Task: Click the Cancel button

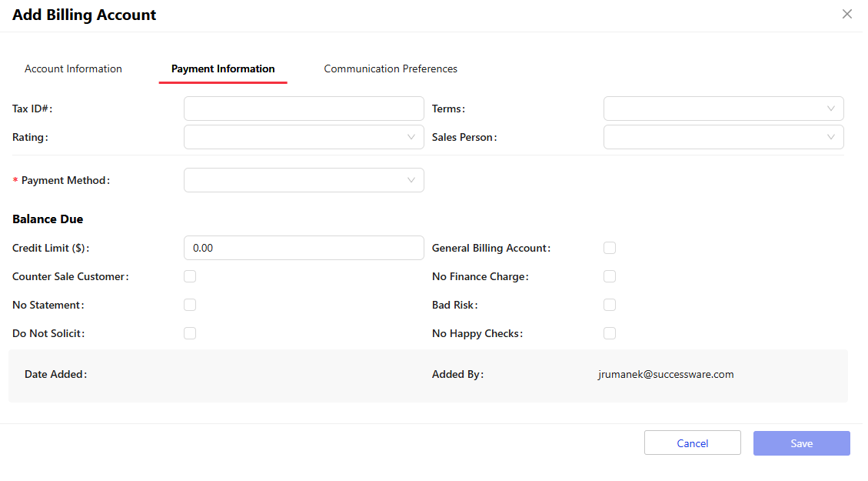Action: (692, 443)
